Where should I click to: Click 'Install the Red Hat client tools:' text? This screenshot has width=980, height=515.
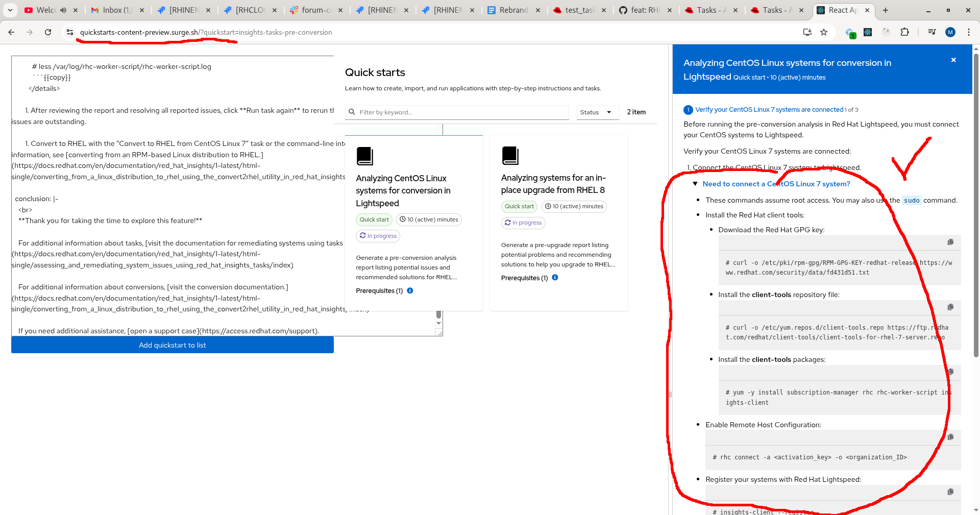[755, 215]
